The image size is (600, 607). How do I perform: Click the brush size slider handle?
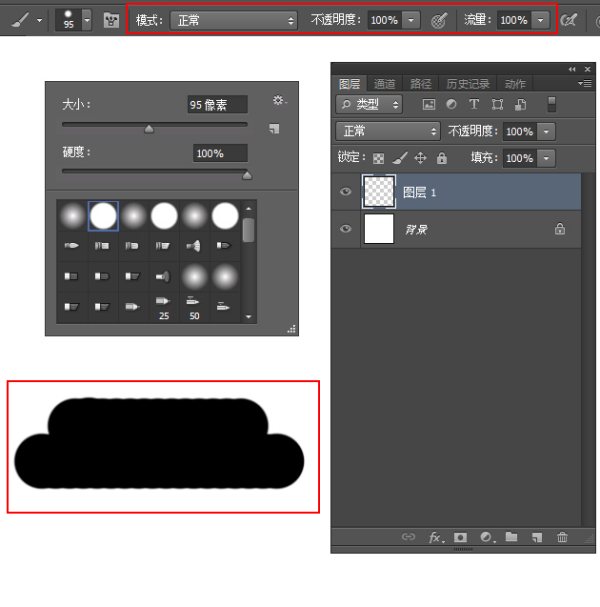click(149, 129)
